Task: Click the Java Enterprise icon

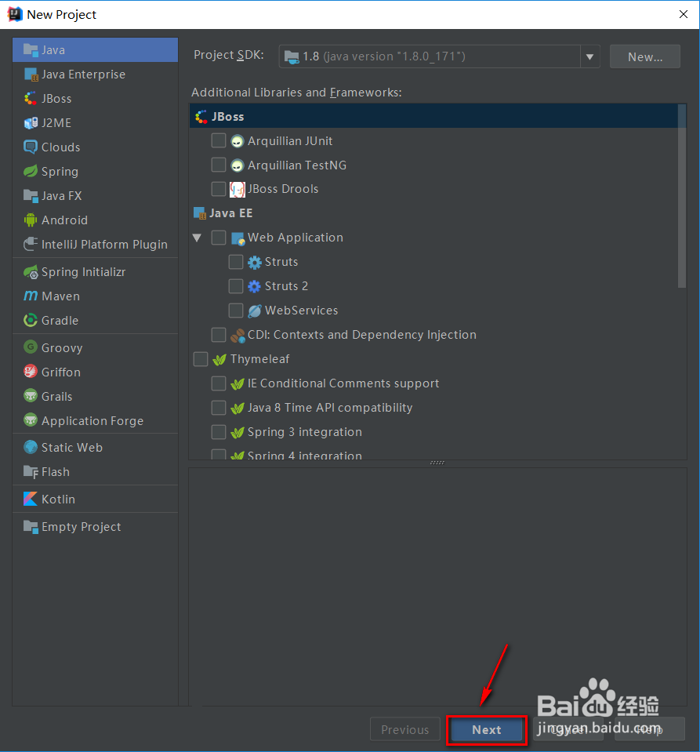Action: (31, 74)
